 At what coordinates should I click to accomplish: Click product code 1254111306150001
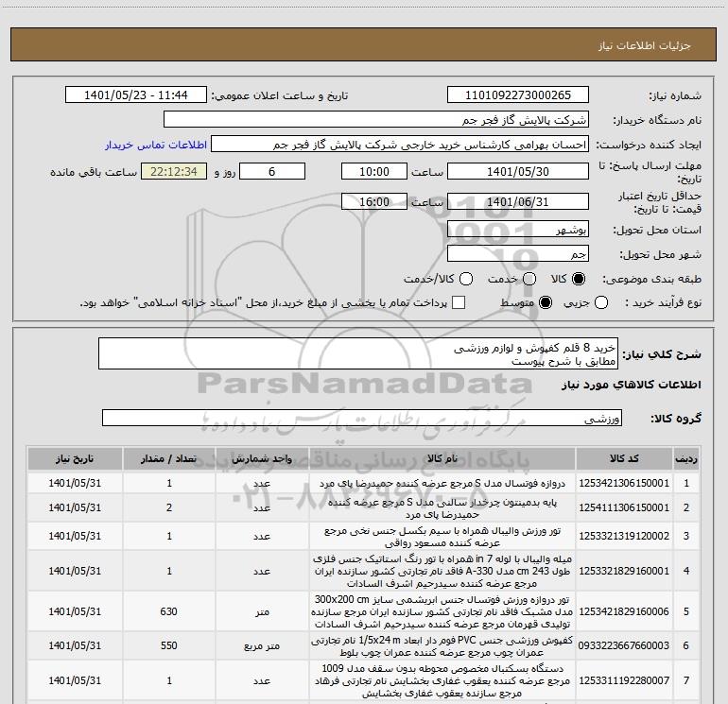(x=624, y=507)
